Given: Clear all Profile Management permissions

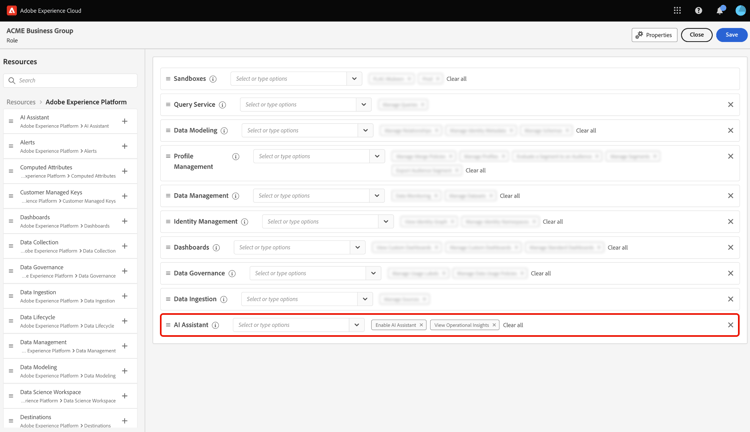Looking at the screenshot, I should click(475, 170).
